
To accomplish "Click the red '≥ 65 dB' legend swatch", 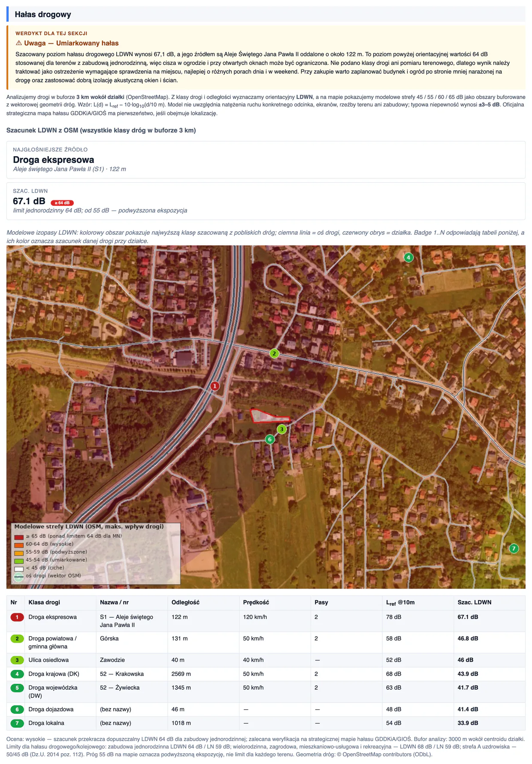I will [18, 536].
